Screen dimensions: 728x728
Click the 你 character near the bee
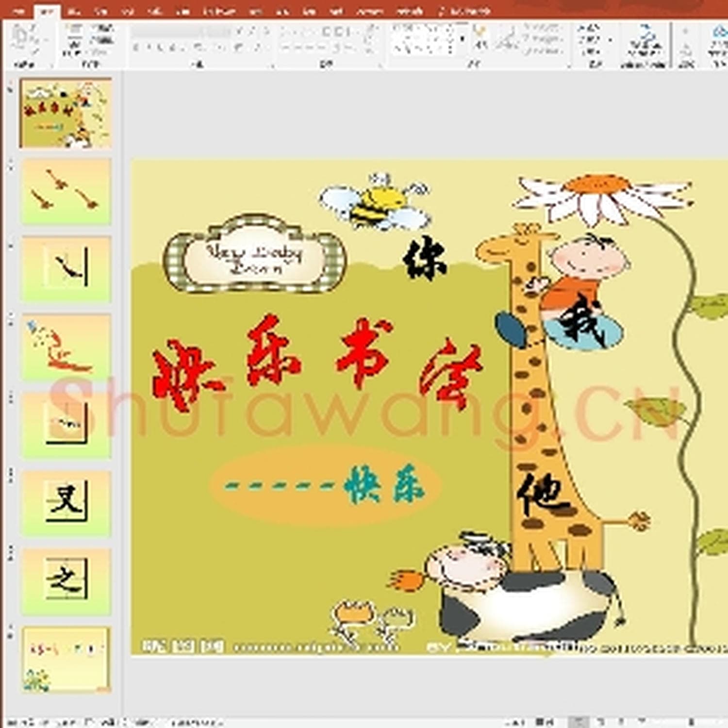pyautogui.click(x=425, y=258)
